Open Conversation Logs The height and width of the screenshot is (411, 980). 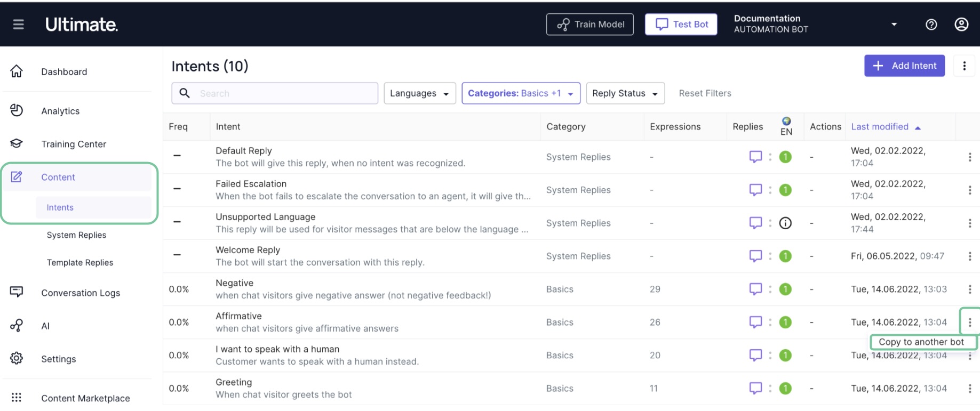point(81,293)
